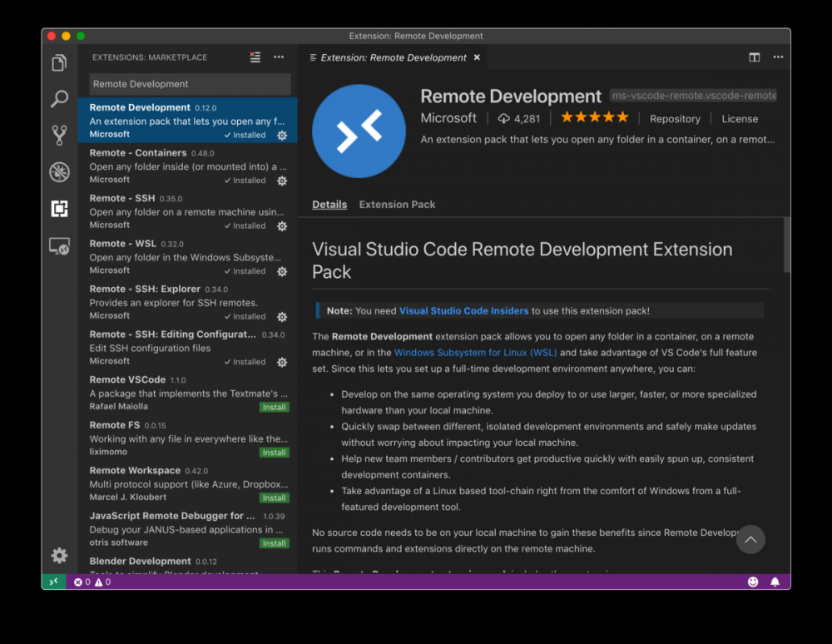This screenshot has height=644, width=832.
Task: Install the Remote Workspace extension
Action: pyautogui.click(x=275, y=498)
